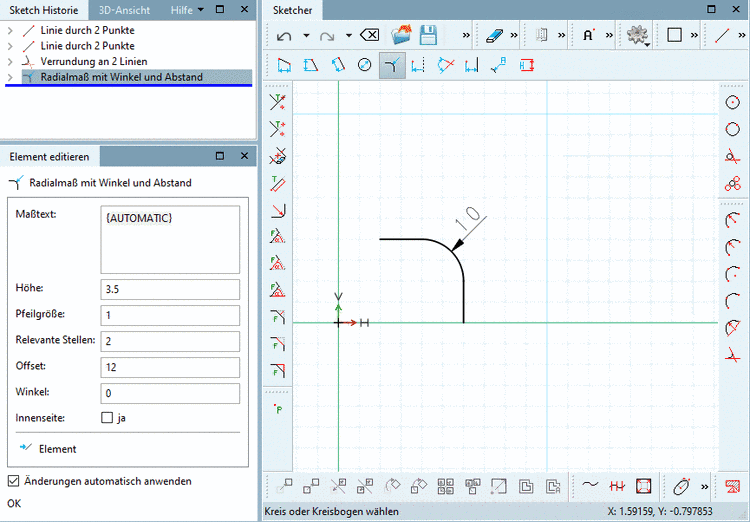This screenshot has width=750, height=522.
Task: Expand overflow chevron next to eraser tool
Action: (514, 35)
